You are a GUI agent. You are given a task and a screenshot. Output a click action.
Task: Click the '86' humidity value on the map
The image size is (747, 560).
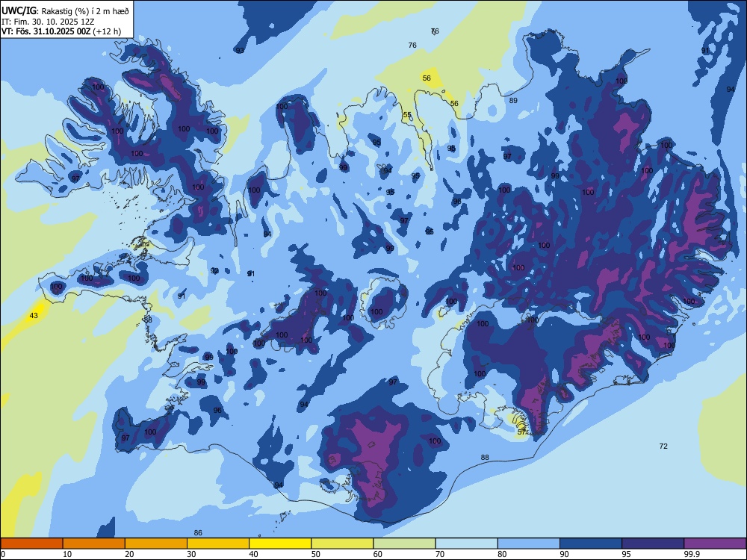198,533
